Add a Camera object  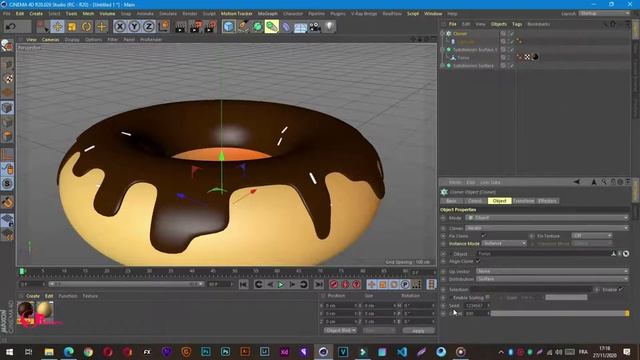[x=315, y=27]
